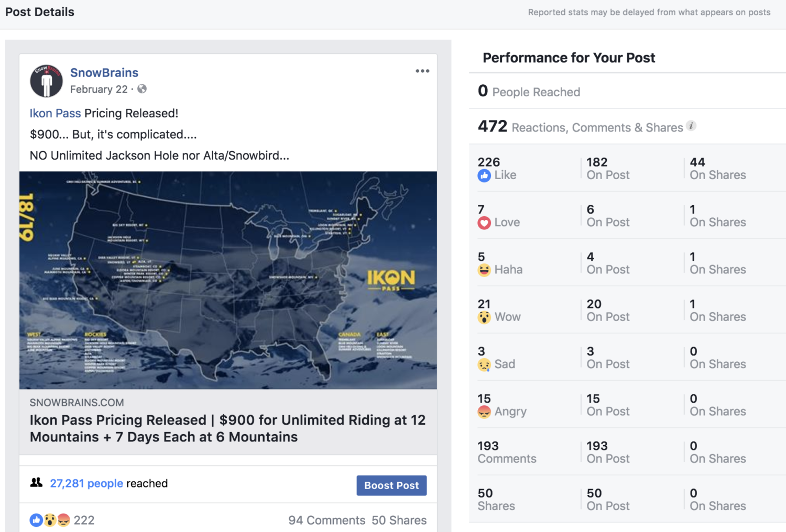Click the February 22 post date

tap(99, 90)
